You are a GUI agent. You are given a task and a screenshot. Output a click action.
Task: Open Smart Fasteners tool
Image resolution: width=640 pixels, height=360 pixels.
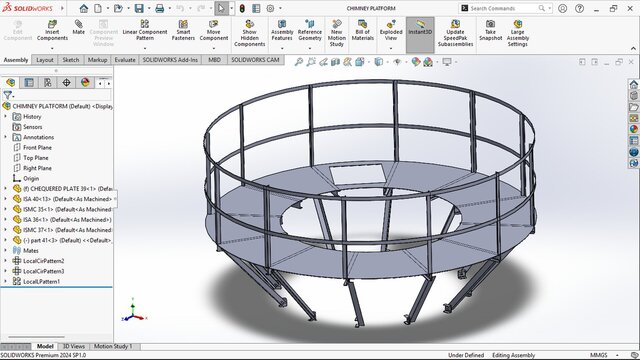click(183, 31)
